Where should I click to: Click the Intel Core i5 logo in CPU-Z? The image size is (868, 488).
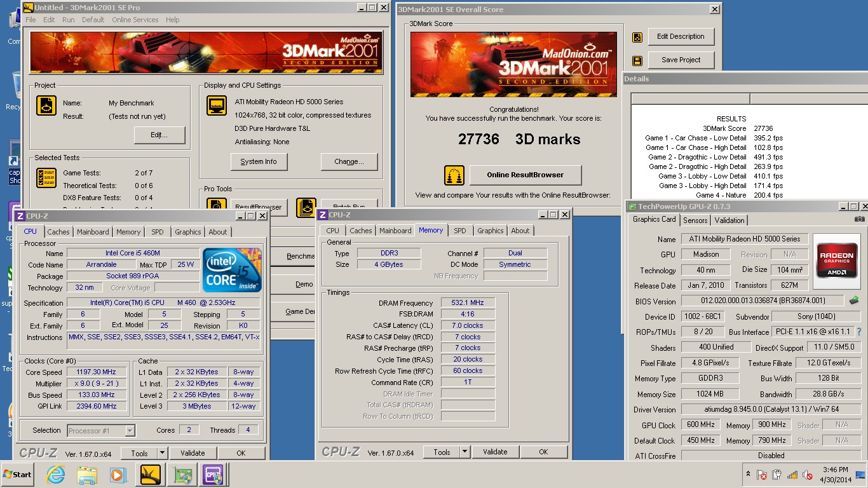[x=232, y=270]
